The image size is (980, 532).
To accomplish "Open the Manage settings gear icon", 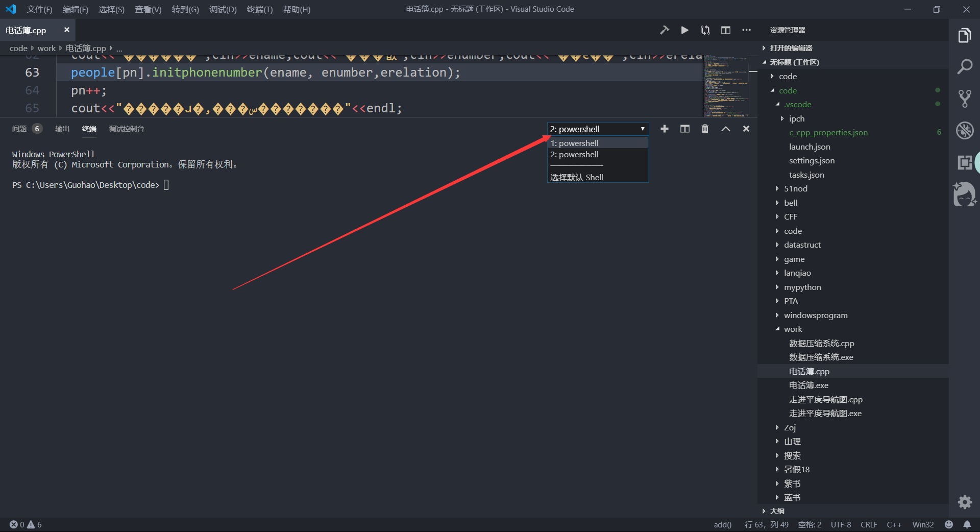I will click(965, 502).
